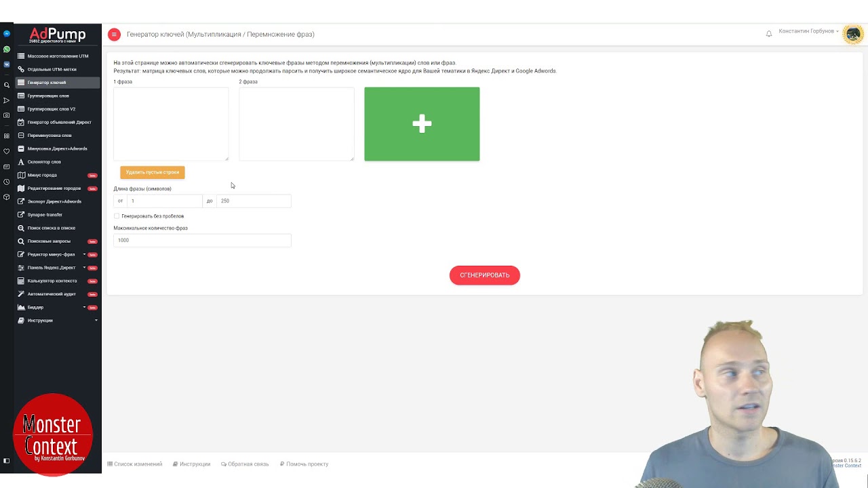Open Помочь проекту footer link
868x488 pixels.
[304, 464]
